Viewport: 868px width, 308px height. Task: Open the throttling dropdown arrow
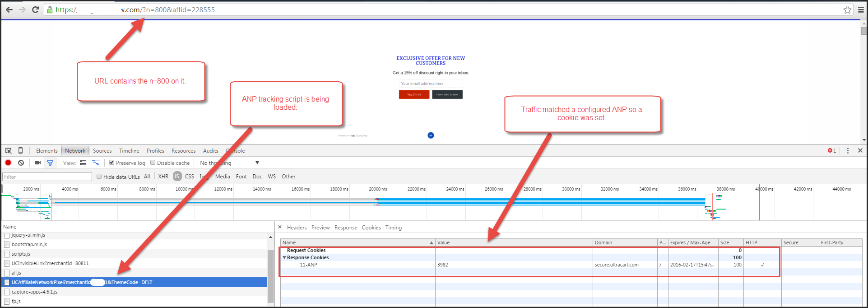coord(257,163)
